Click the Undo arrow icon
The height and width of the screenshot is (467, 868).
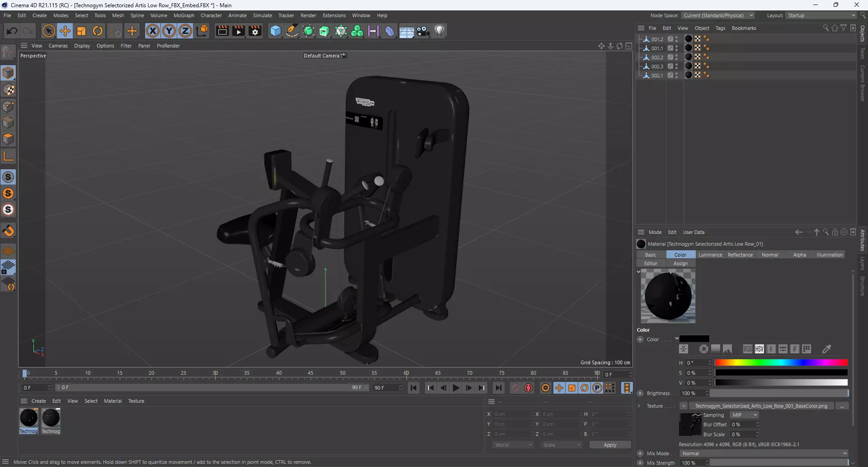12,31
